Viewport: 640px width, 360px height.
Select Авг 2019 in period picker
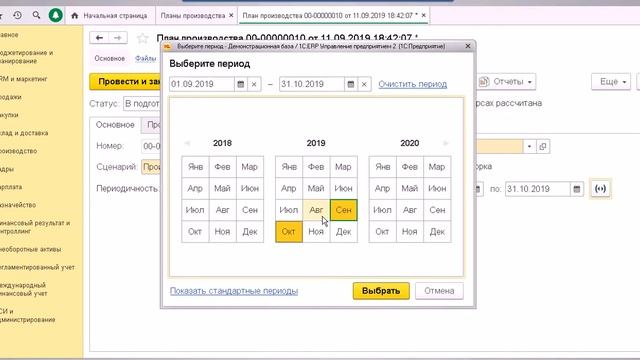click(x=316, y=210)
